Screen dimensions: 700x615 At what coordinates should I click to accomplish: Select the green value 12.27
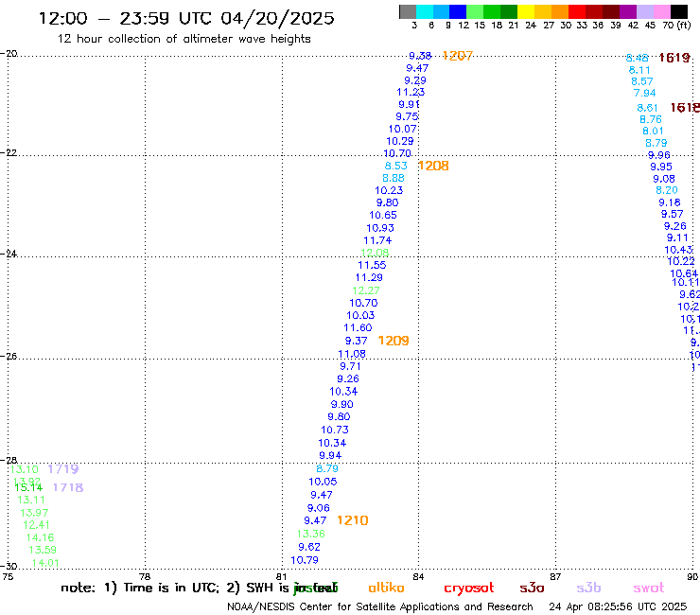coord(366,290)
